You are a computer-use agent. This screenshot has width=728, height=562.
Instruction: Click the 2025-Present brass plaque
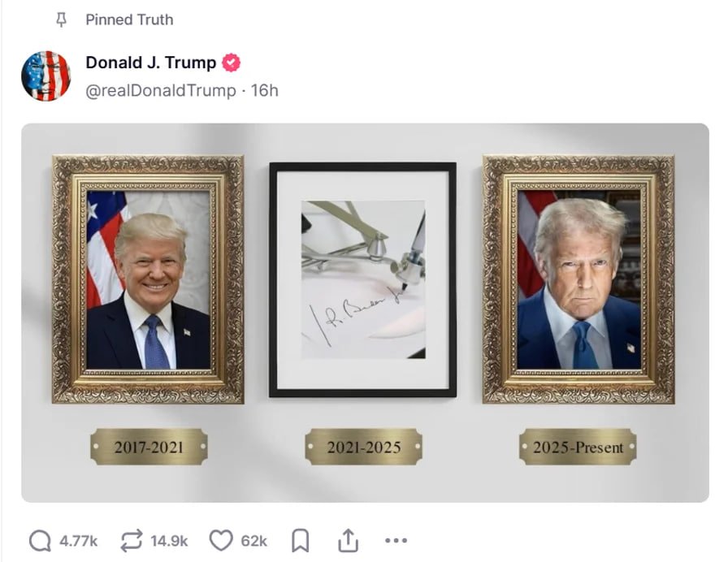[578, 447]
